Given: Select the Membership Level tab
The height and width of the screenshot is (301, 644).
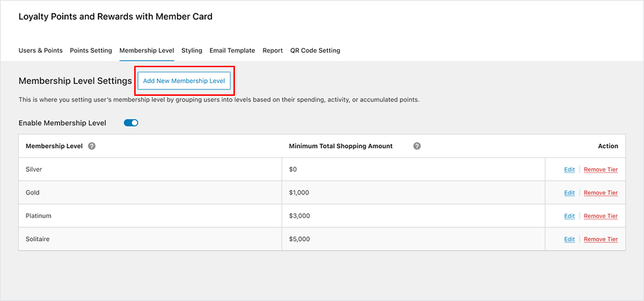Looking at the screenshot, I should pos(146,51).
